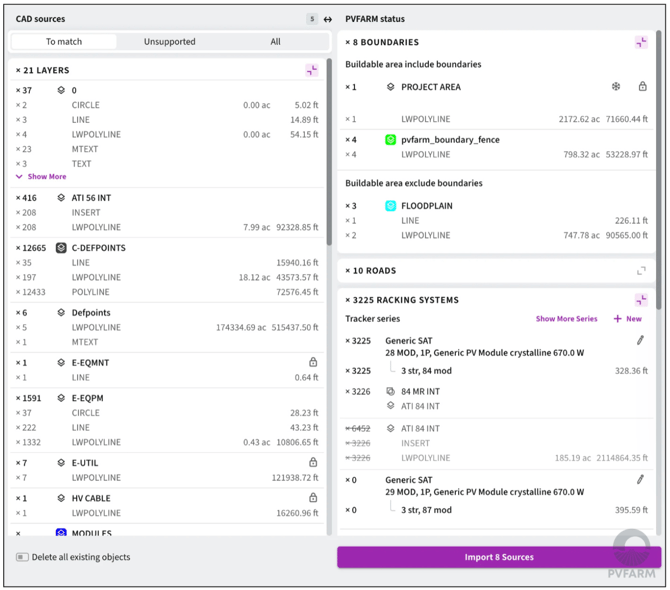Screen dimensions: 670x590
Task: Click the dark layer icon for C-DEFPOINTS
Action: pos(61,248)
